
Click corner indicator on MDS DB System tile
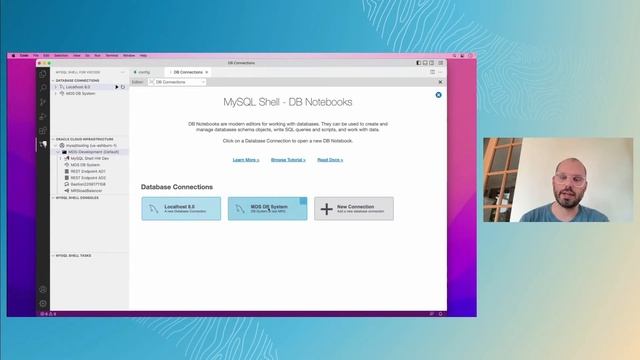point(303,201)
